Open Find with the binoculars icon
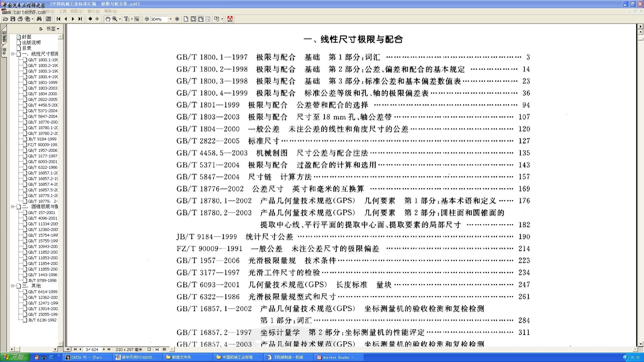The height and width of the screenshot is (362, 644). pos(39,19)
